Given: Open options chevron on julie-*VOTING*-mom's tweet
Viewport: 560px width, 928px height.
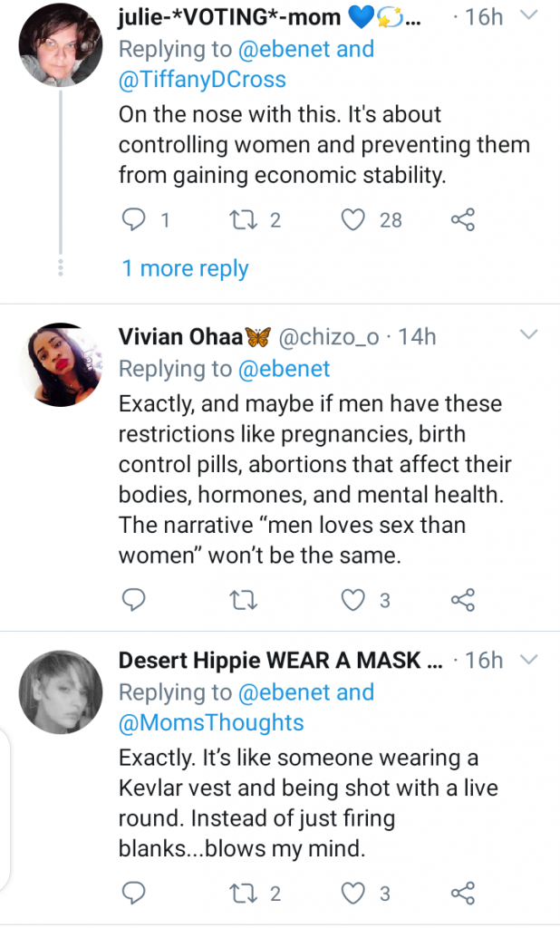Looking at the screenshot, I should pyautogui.click(x=531, y=16).
